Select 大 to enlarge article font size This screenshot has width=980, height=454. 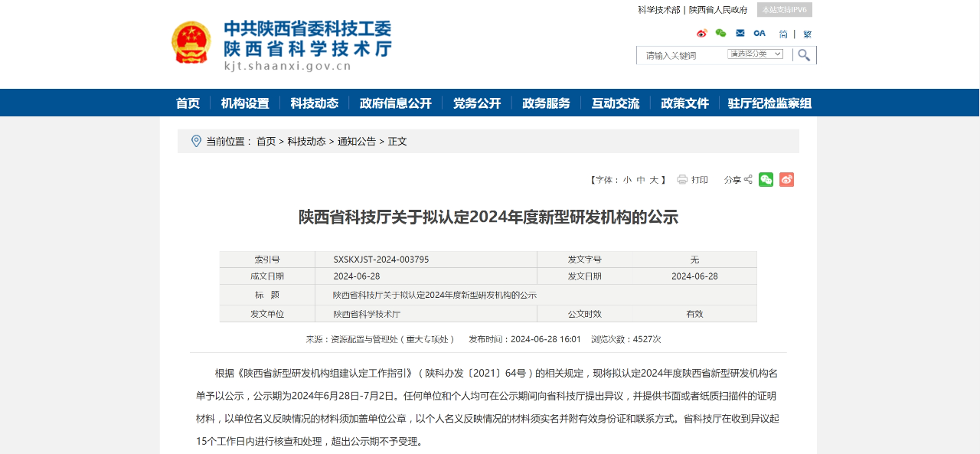(x=652, y=179)
